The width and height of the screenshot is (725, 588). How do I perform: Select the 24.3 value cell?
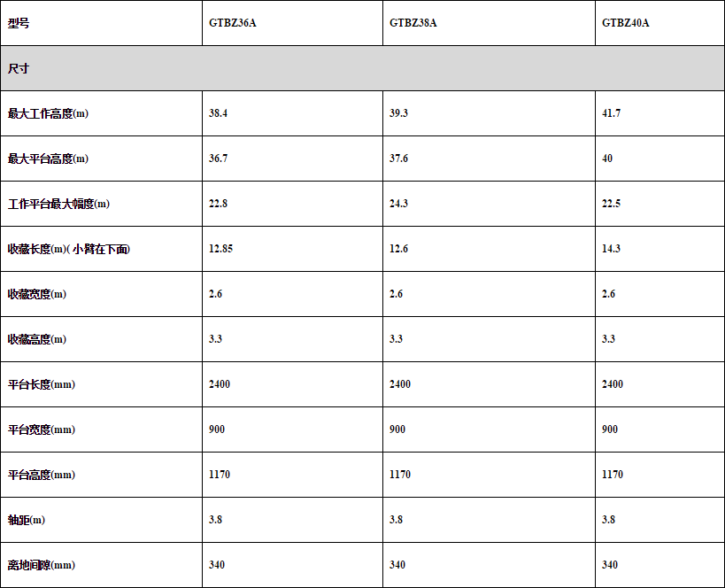(x=398, y=204)
